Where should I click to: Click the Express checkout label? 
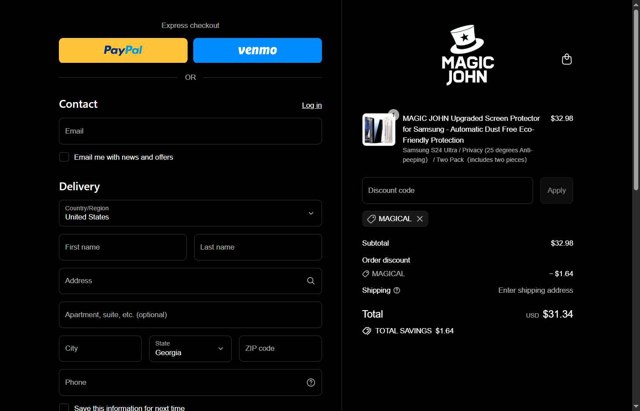pyautogui.click(x=190, y=25)
